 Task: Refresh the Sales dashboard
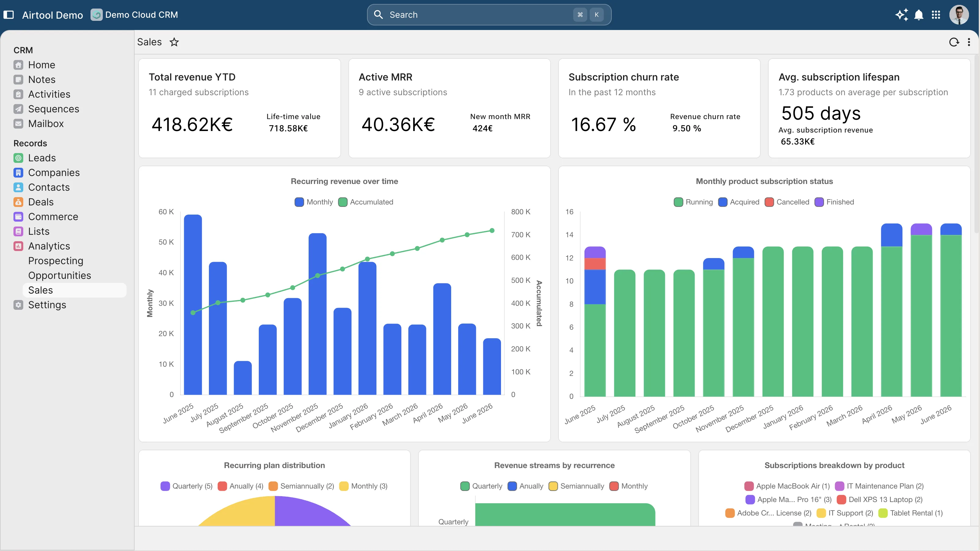point(954,42)
